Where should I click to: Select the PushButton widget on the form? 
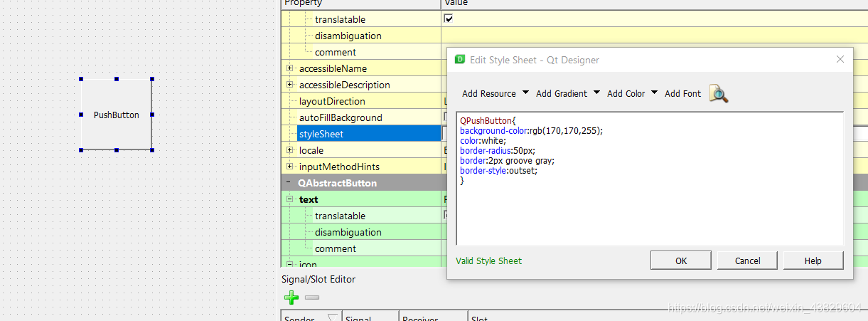click(117, 115)
